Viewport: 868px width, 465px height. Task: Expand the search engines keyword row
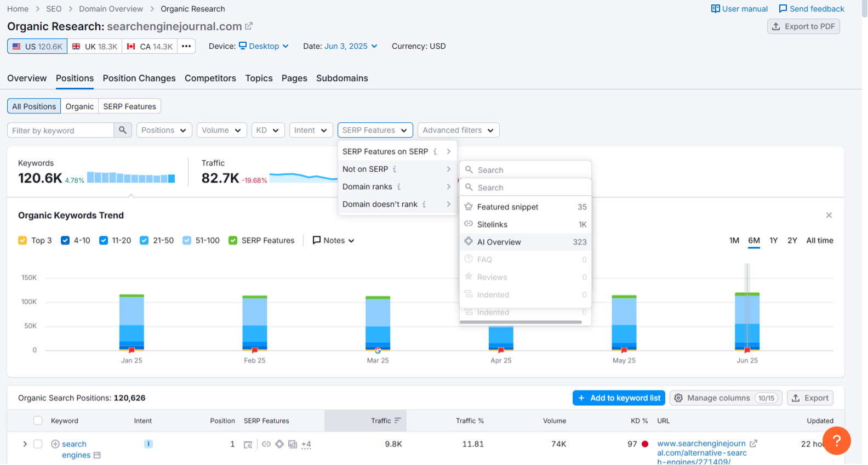click(x=25, y=444)
